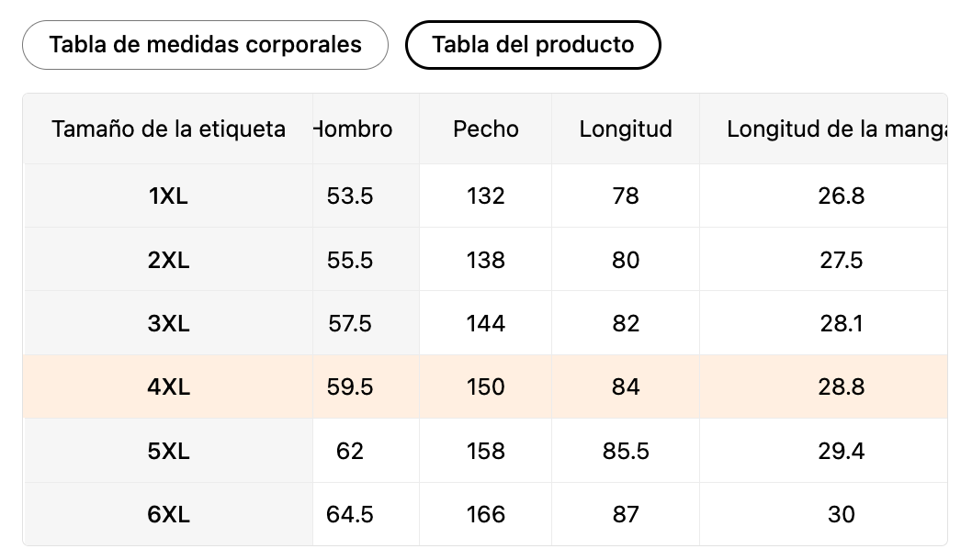Viewport: 972px width, 560px height.
Task: Click the partially hidden Hombro column header
Action: pyautogui.click(x=354, y=129)
